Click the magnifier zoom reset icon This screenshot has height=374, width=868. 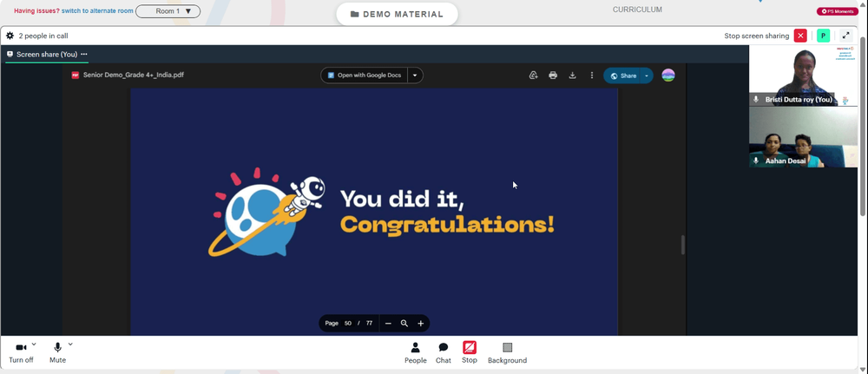[x=404, y=323]
